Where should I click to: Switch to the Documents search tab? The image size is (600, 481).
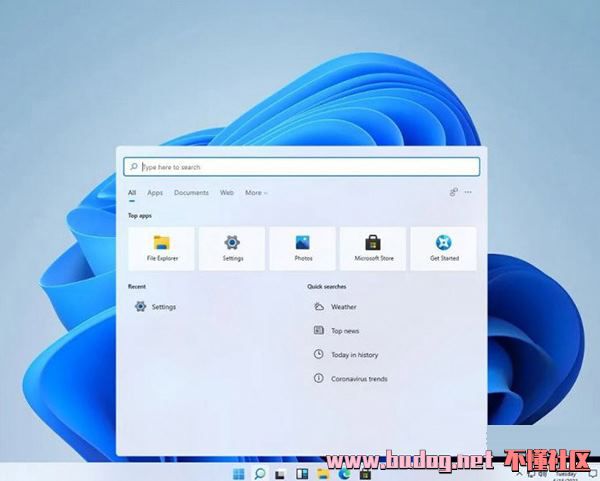click(x=191, y=193)
